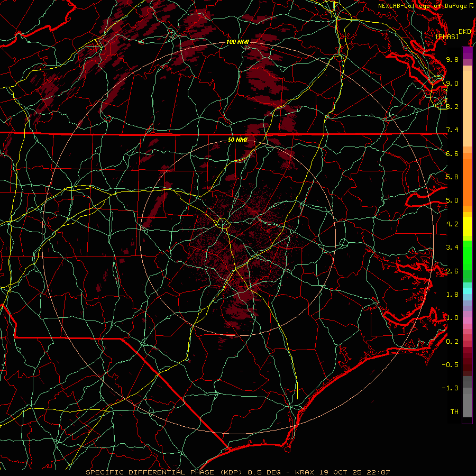
Task: Click the DKD product label
Action: coord(465,32)
